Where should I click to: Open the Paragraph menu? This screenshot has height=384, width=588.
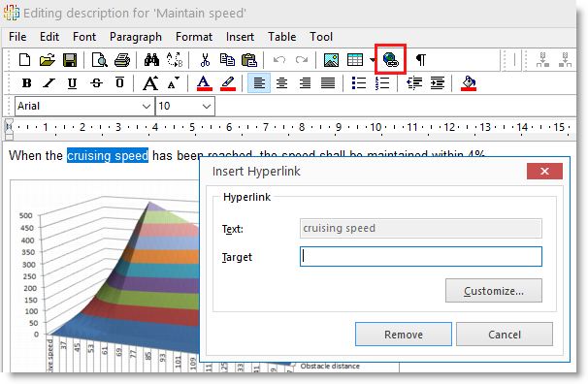136,37
